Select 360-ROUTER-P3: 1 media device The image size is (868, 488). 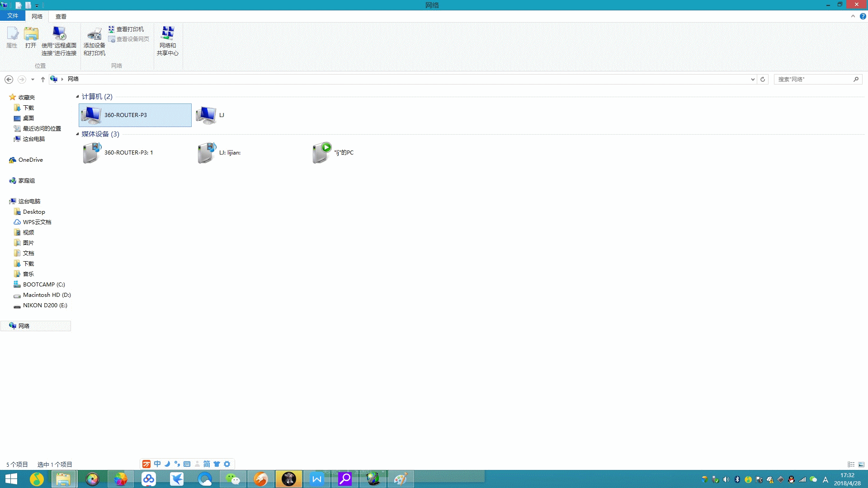(118, 153)
